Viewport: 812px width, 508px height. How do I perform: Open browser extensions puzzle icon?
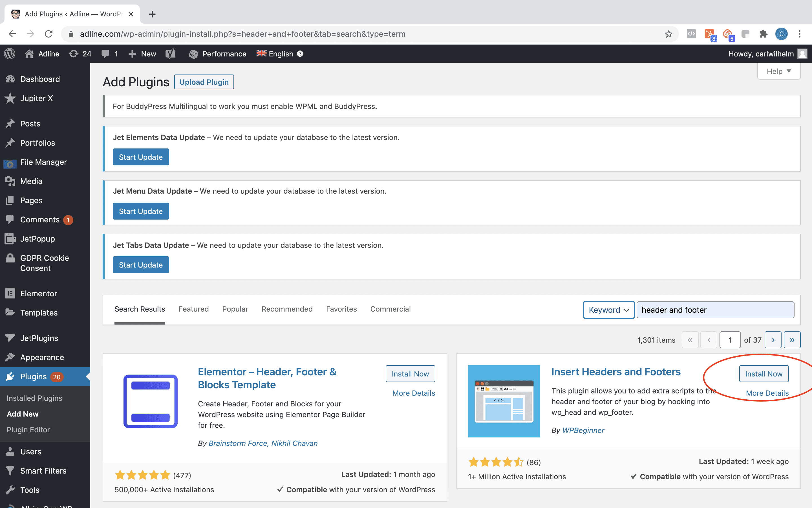(763, 34)
